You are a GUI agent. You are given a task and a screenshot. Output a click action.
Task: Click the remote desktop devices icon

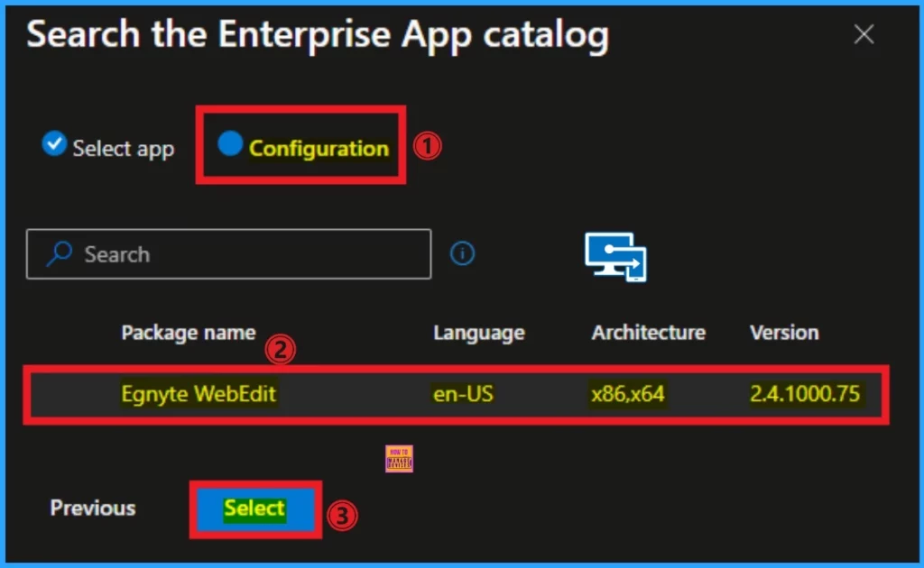coord(615,257)
